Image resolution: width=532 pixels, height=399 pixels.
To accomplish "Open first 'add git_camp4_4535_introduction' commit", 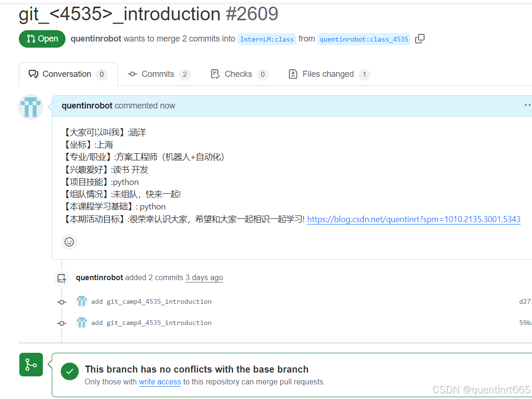I will 151,301.
